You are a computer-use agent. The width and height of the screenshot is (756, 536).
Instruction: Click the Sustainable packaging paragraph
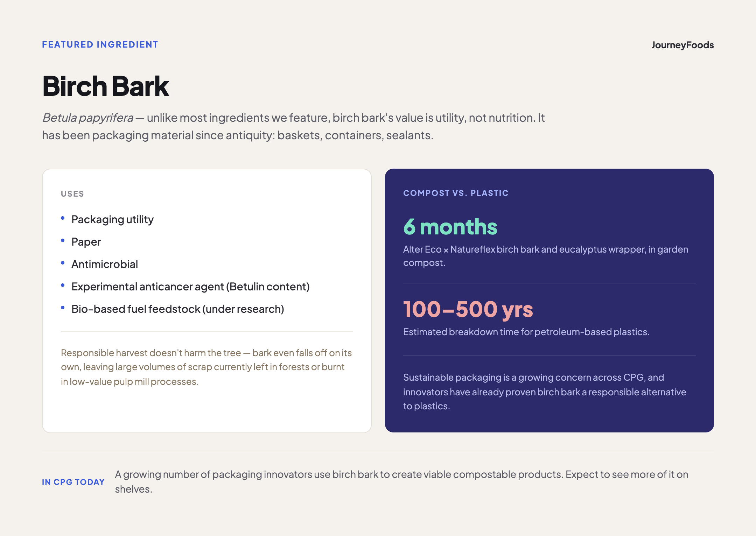pos(545,392)
